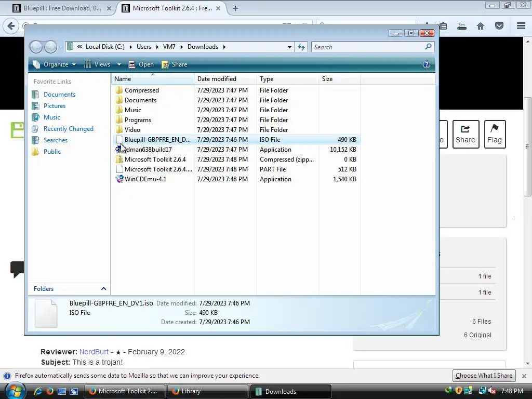Click the Open toolbar button

[x=141, y=64]
